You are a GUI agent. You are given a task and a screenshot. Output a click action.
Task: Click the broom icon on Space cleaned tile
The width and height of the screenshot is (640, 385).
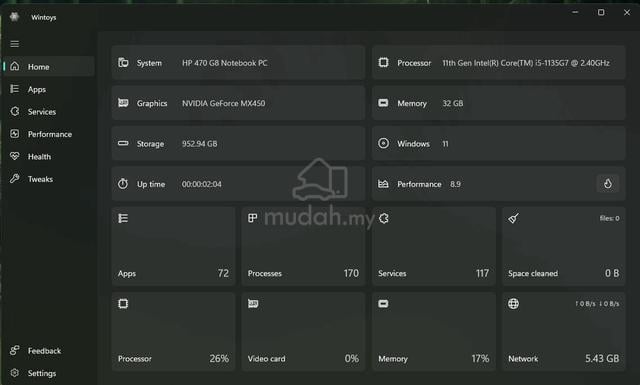513,218
